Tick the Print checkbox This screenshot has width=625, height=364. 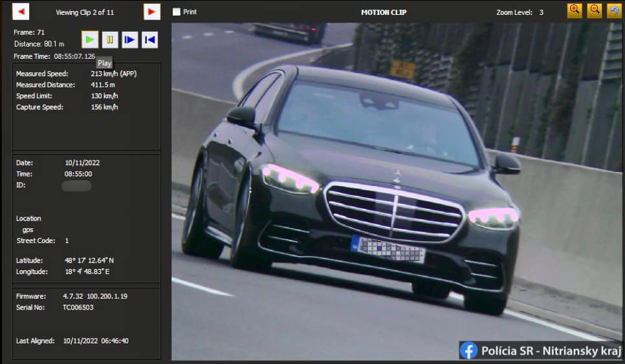(176, 12)
